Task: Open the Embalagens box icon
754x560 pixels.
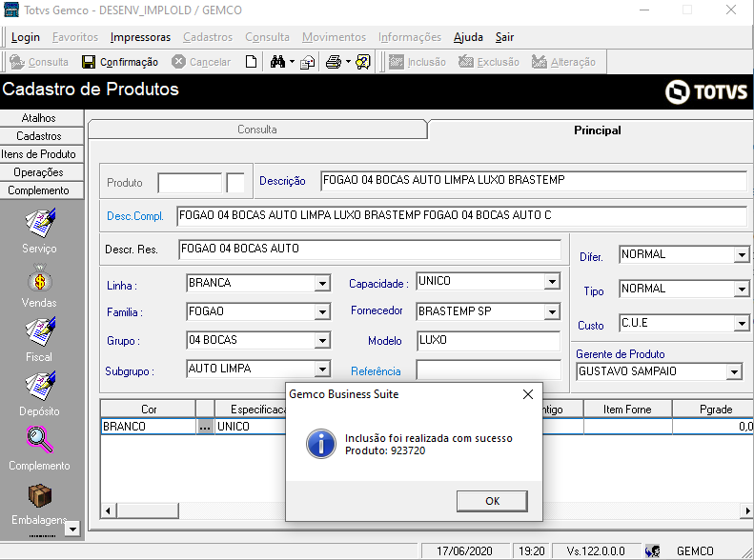Action: [x=39, y=495]
